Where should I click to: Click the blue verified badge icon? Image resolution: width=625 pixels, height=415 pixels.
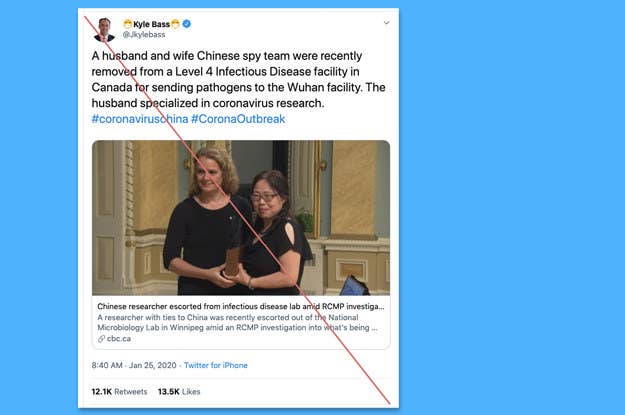pos(187,24)
